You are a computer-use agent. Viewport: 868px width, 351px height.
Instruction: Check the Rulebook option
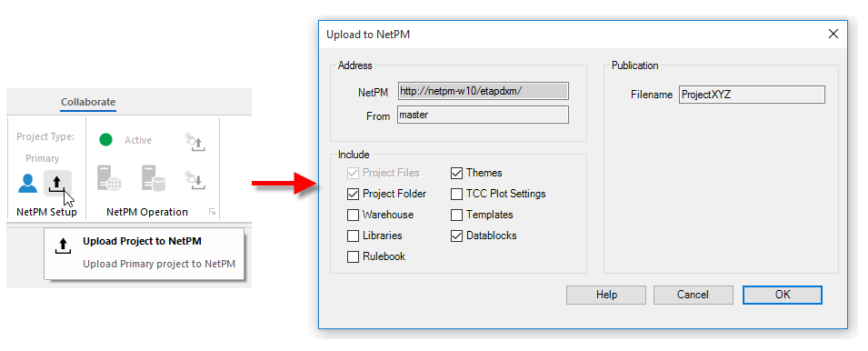click(353, 257)
